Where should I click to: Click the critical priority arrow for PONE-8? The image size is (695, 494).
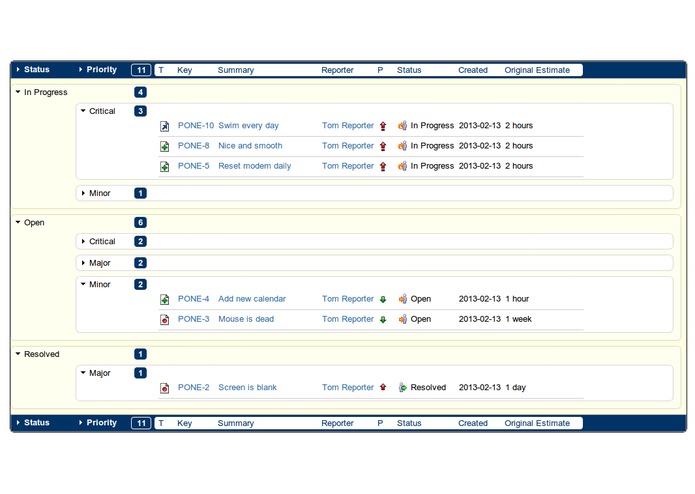383,146
